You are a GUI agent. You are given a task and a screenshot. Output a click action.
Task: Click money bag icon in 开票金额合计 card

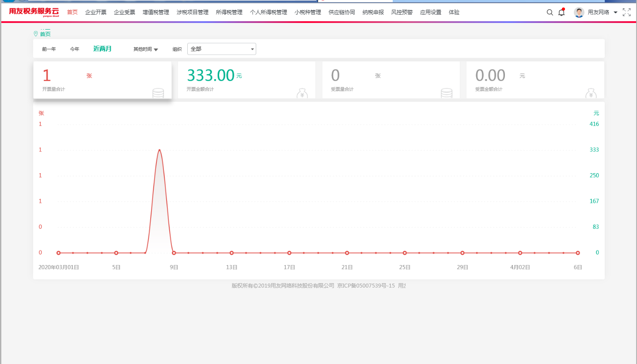click(302, 93)
